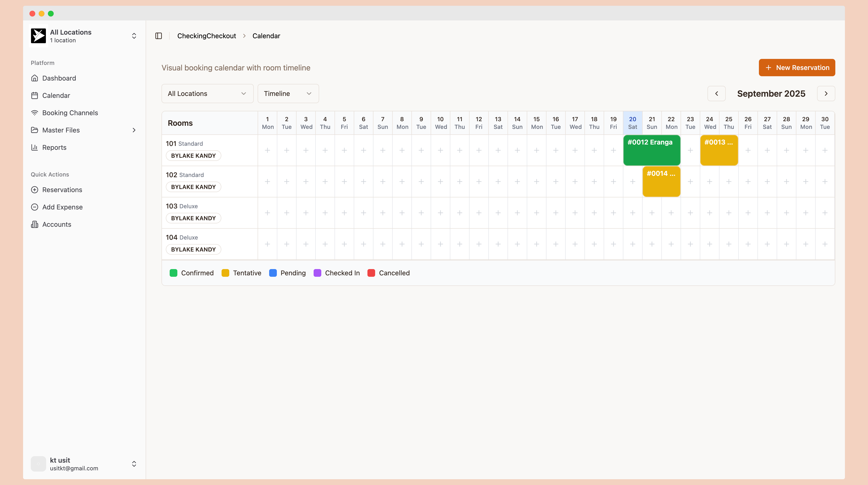Go to the previous month
This screenshot has height=485, width=868.
tap(716, 94)
